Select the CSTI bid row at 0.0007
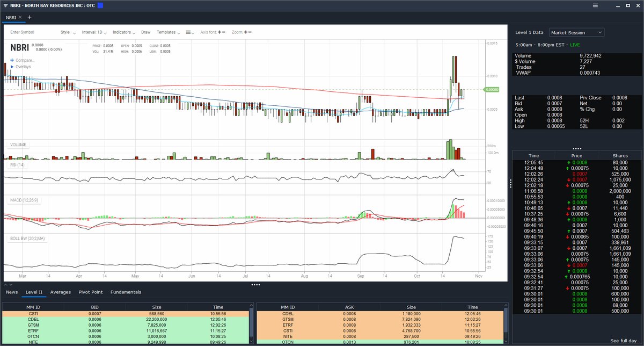Image resolution: width=644 pixels, height=346 pixels. (x=126, y=313)
